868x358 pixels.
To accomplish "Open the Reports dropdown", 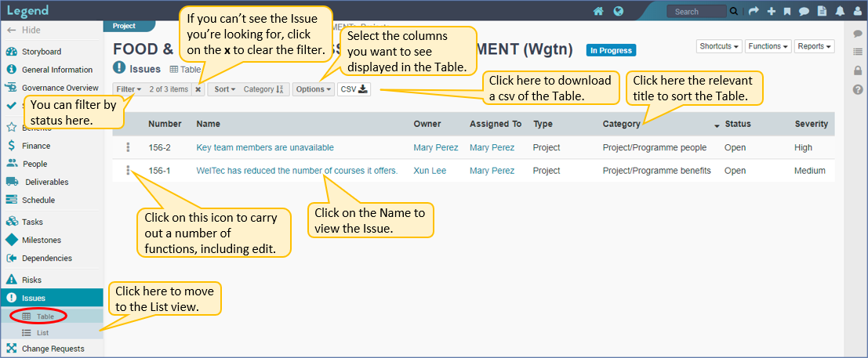I will click(815, 46).
